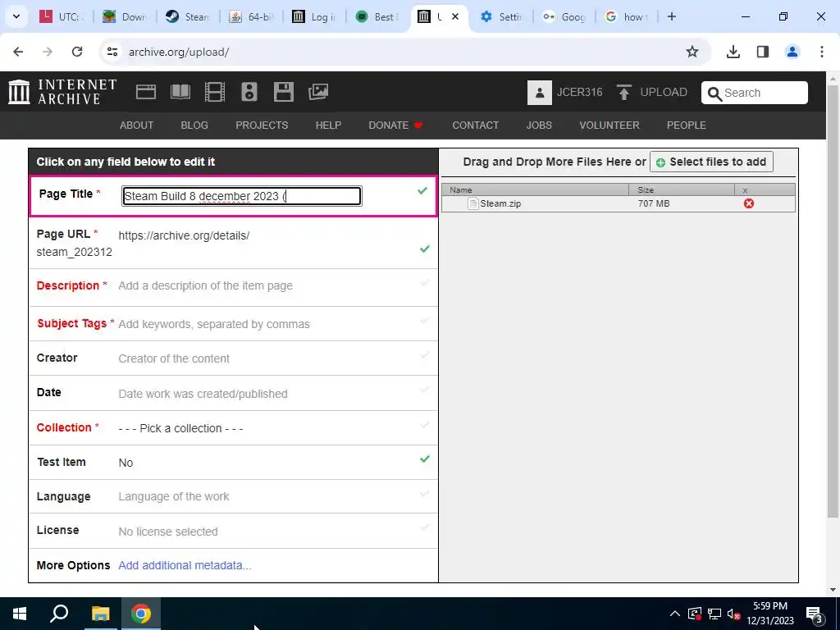Switch to the Steam tab
Screen dimensions: 840x630
[x=189, y=16]
